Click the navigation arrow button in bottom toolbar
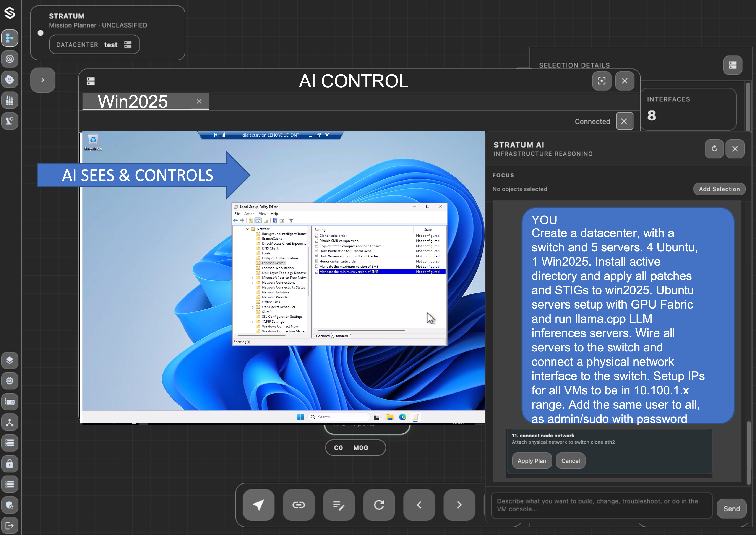This screenshot has height=535, width=756. click(258, 505)
